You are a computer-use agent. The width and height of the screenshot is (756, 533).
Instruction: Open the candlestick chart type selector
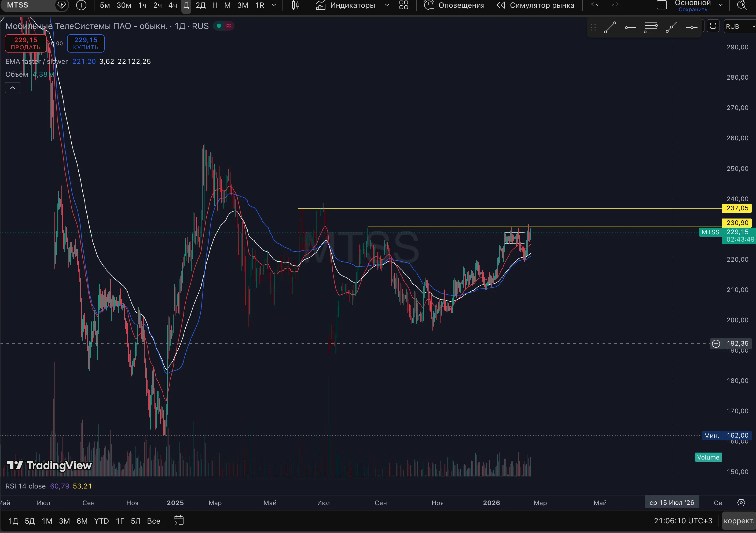(x=295, y=5)
